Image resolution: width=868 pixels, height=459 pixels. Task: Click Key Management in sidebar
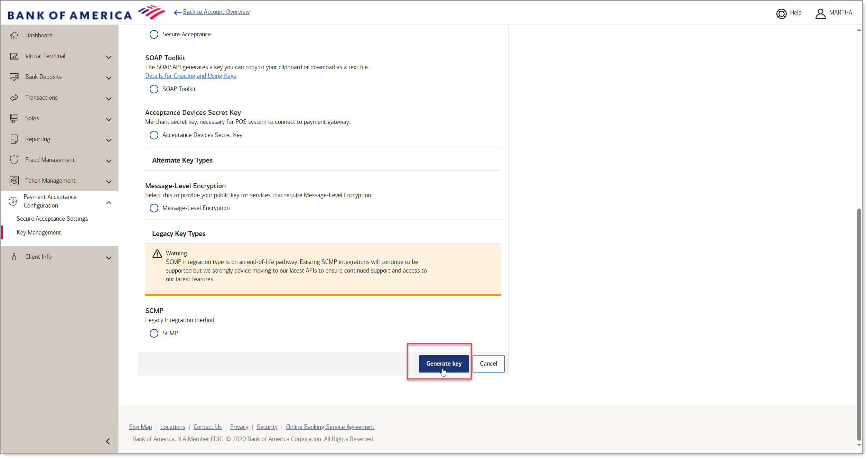[39, 232]
